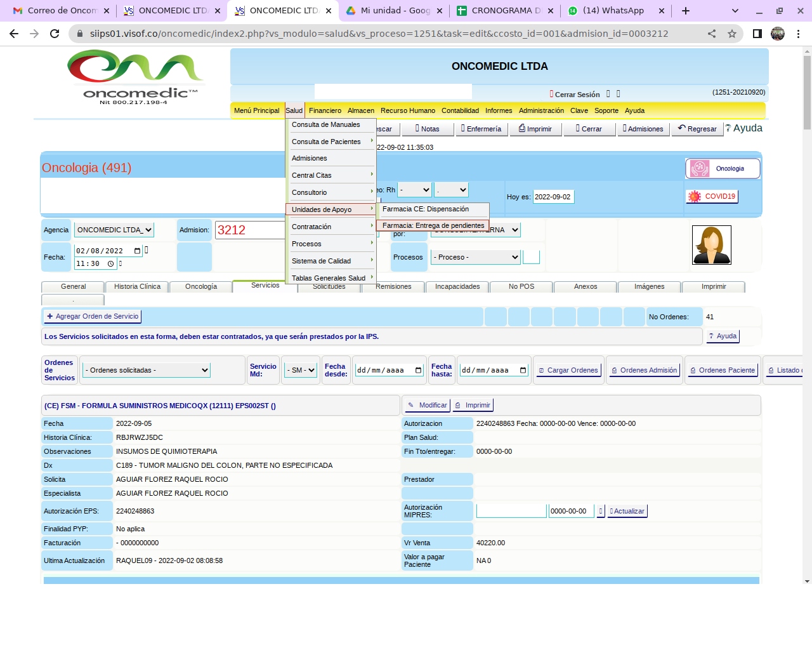Expand the Proceso selection dropdown
812x650 pixels.
coord(475,258)
